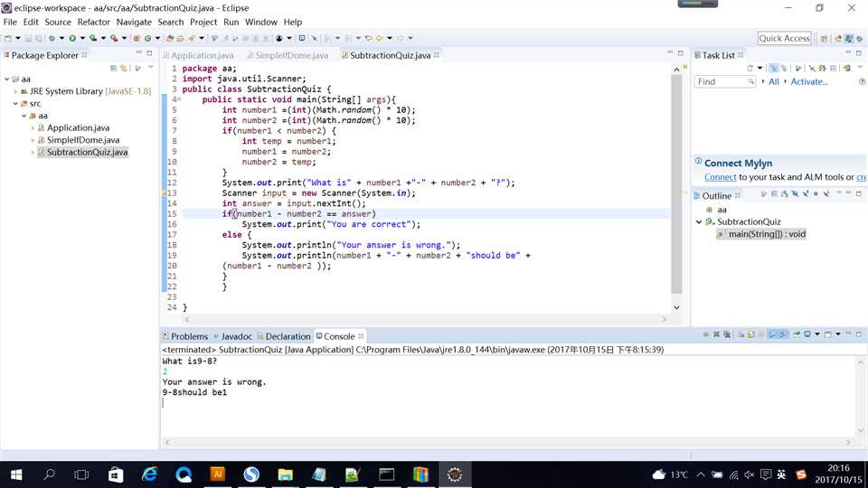The image size is (868, 488).
Task: Click the Quick Access field
Action: click(785, 38)
